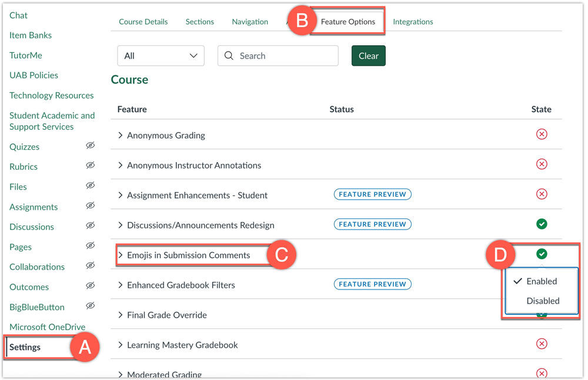The height and width of the screenshot is (380, 588).
Task: Open the Integrations tab
Action: click(413, 22)
